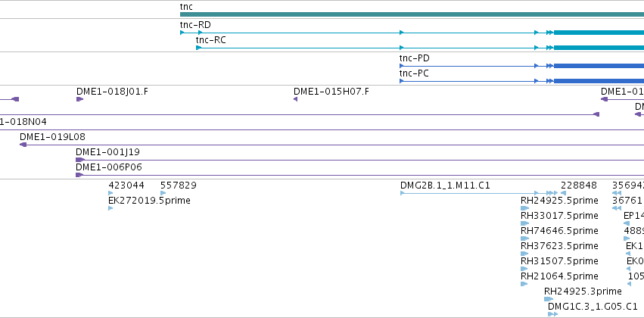This screenshot has width=644, height=318.
Task: Click the RH74646.5prime label
Action: [x=559, y=231]
